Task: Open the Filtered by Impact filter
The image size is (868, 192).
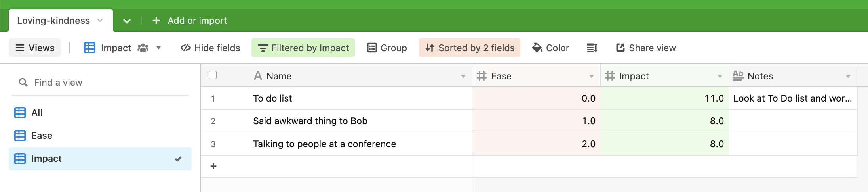Action: (303, 48)
